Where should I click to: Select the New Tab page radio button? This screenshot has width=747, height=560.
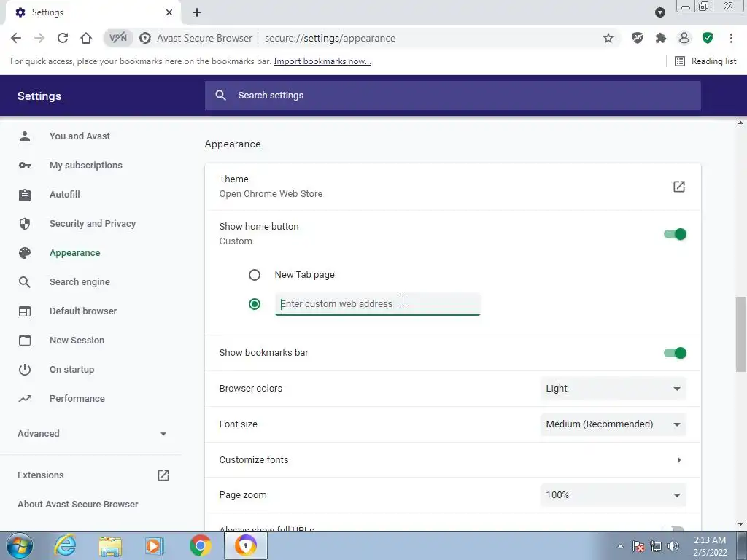coord(255,275)
